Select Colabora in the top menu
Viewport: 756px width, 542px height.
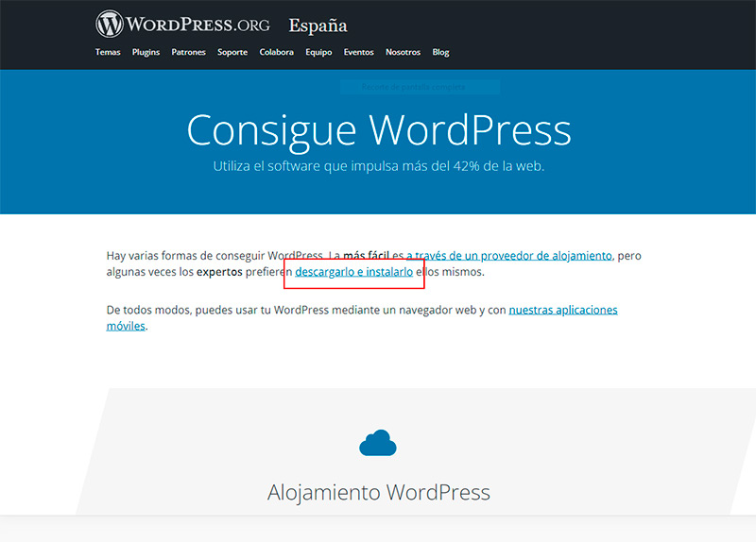[277, 52]
